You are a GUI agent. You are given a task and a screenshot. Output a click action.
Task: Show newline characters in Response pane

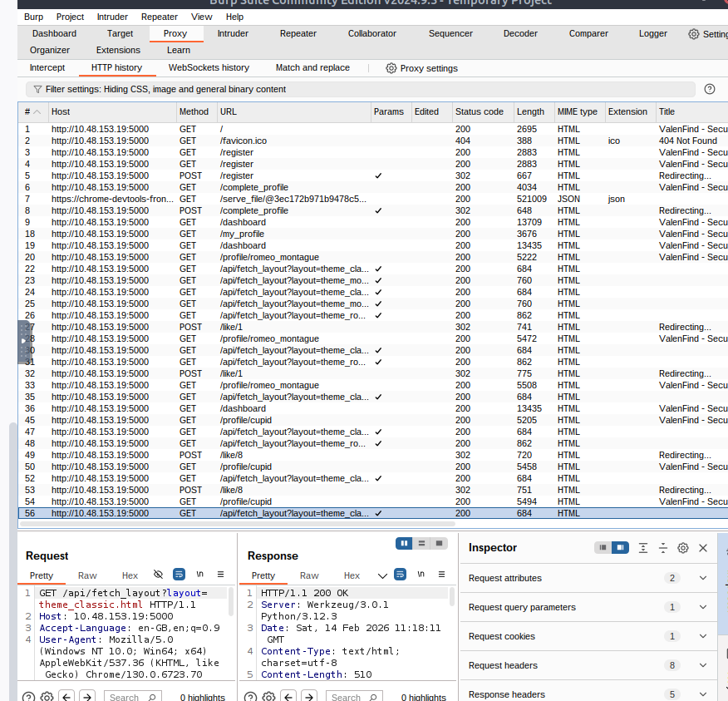[421, 575]
